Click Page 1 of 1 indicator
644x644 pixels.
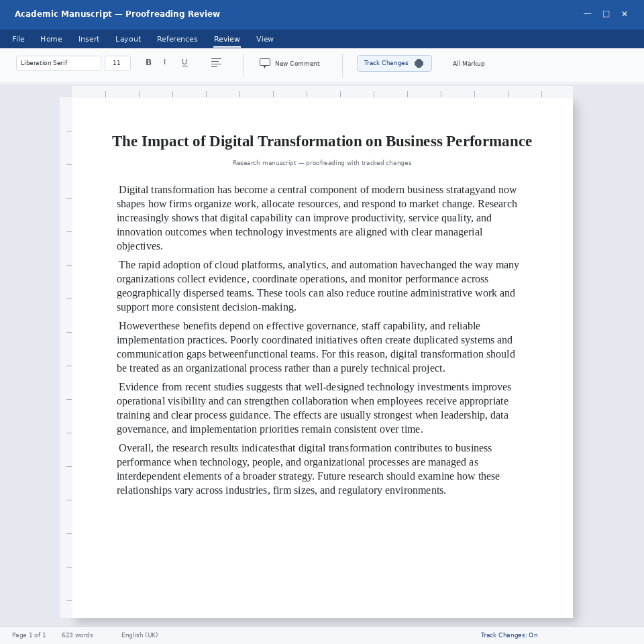(29, 635)
